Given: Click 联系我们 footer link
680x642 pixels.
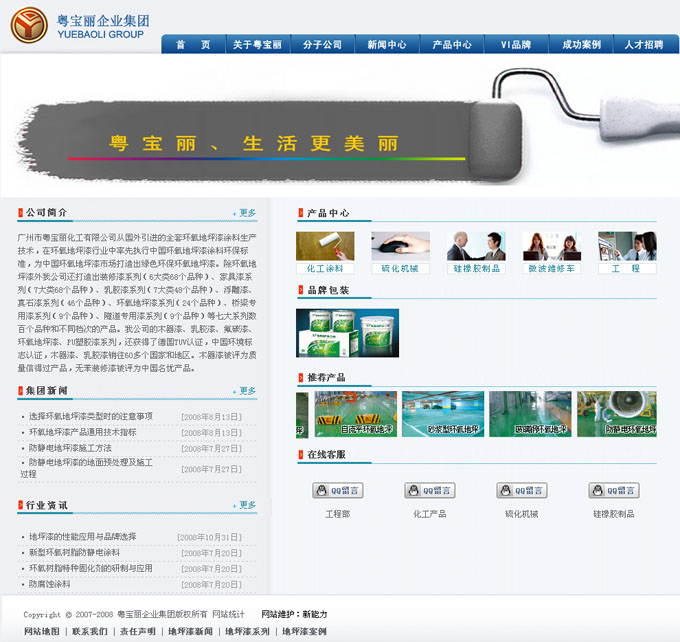Looking at the screenshot, I should click(x=89, y=632).
